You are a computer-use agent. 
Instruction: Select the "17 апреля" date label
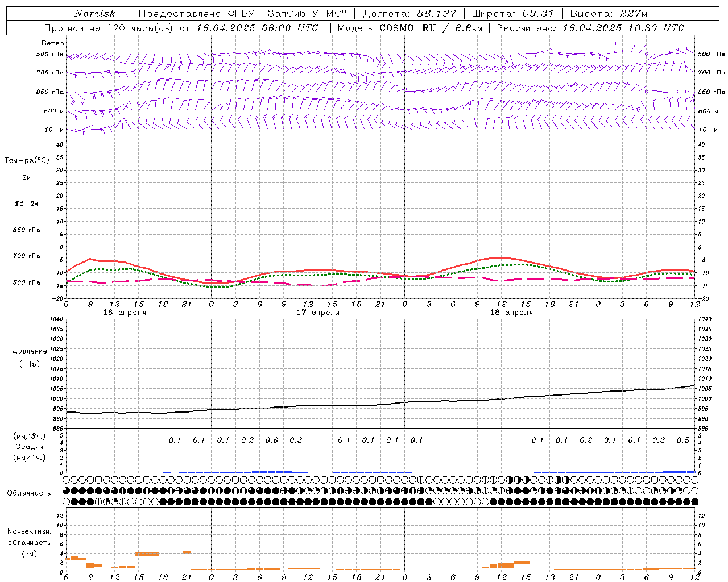318,313
